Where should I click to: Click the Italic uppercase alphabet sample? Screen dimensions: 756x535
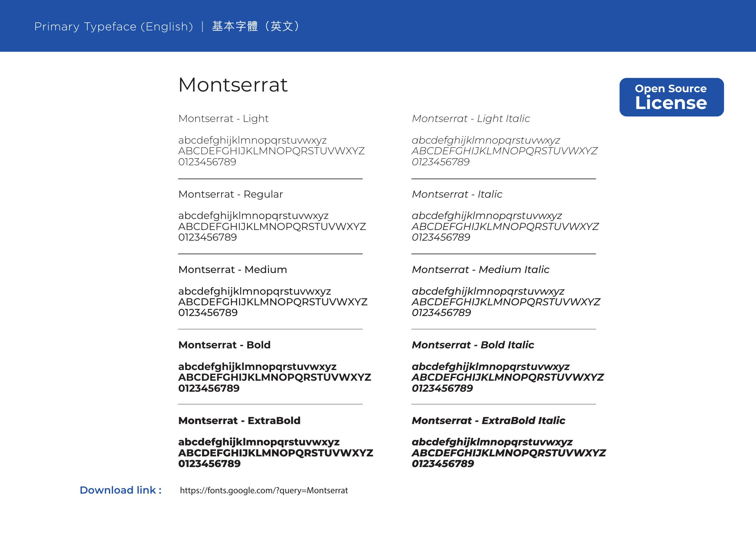pos(505,227)
